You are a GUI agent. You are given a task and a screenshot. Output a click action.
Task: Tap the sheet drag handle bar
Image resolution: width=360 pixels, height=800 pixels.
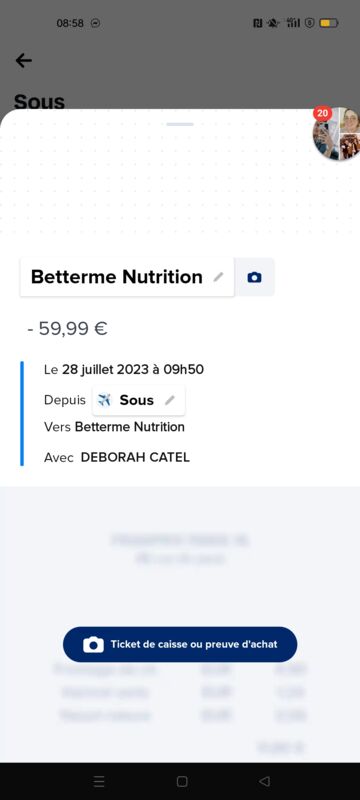180,124
